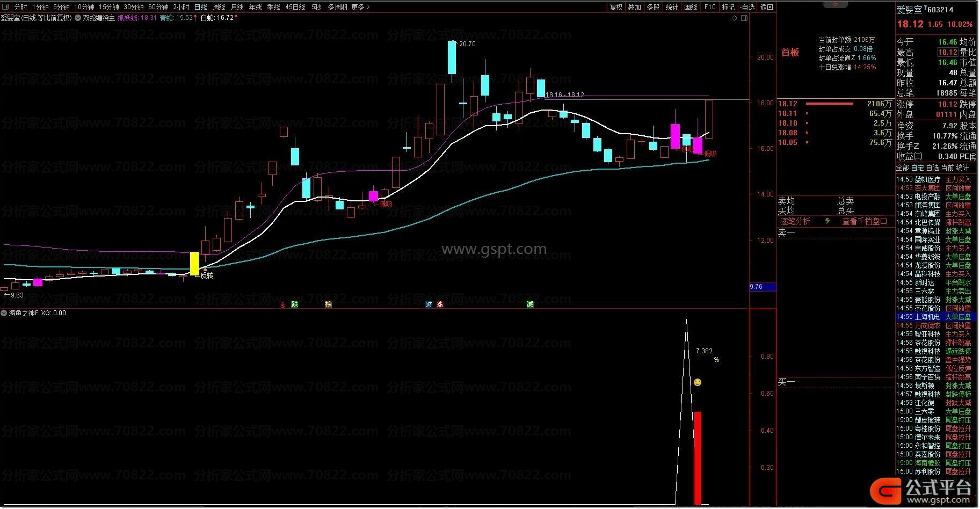Open 逐笔分析 tick analysis
The width and height of the screenshot is (980, 509).
tap(795, 221)
